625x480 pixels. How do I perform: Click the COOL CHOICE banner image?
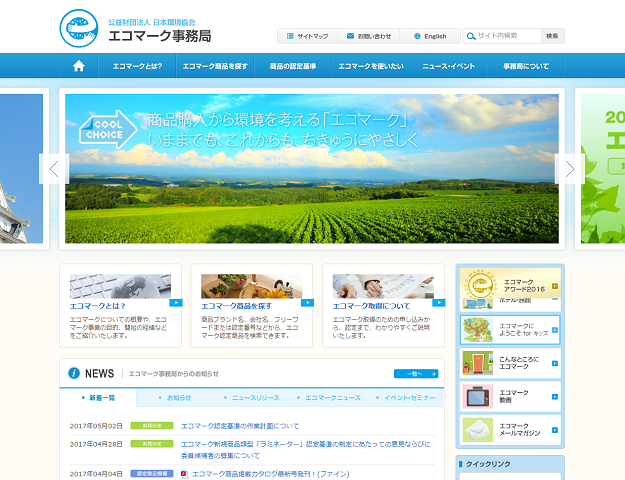(x=312, y=169)
